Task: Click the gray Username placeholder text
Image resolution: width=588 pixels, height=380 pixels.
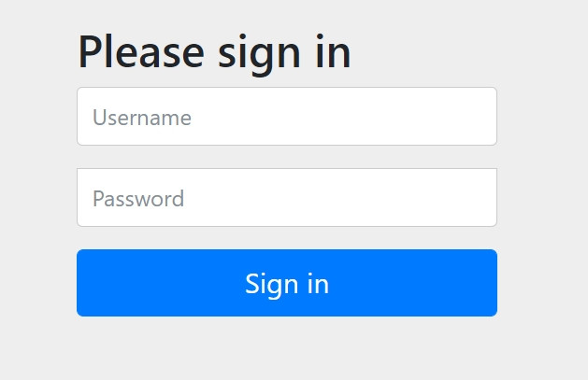Action: 142,118
